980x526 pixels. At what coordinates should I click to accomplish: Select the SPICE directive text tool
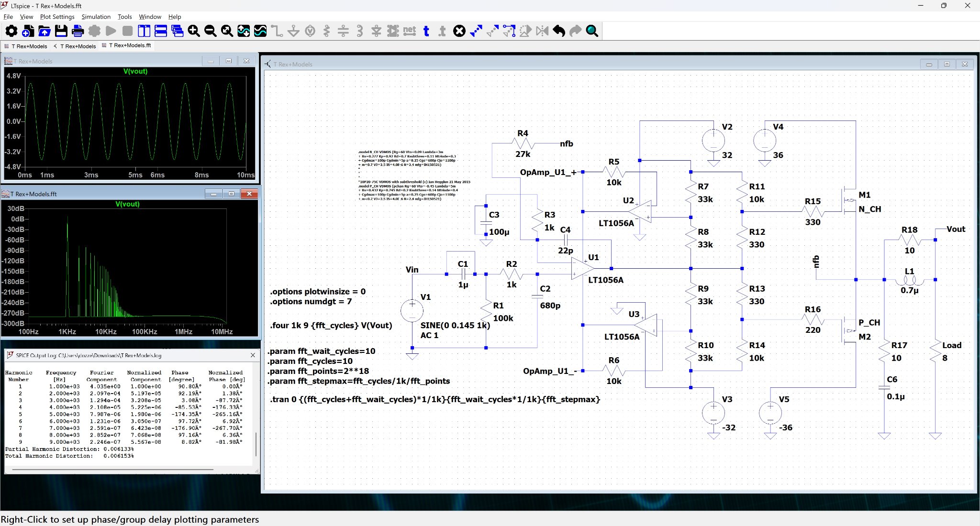443,31
